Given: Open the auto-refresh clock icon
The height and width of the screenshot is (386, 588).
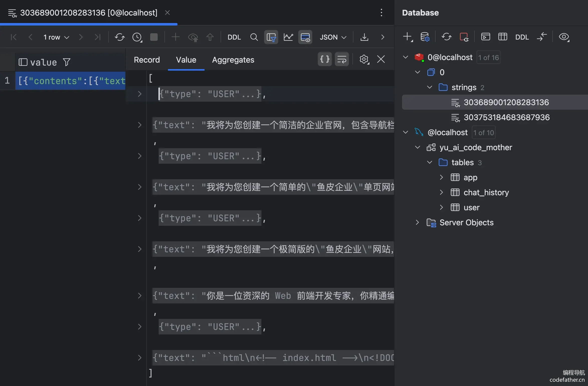Looking at the screenshot, I should 137,37.
